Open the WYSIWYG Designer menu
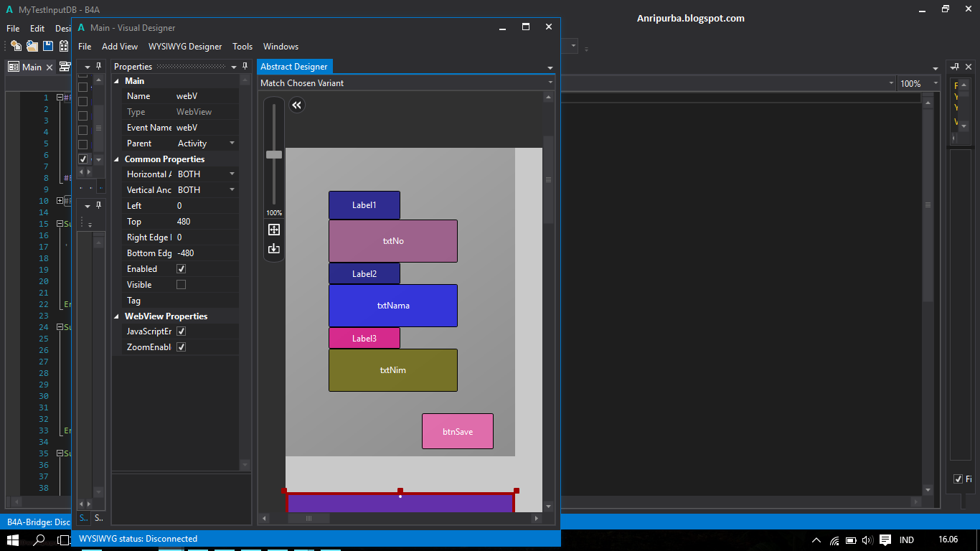The image size is (980, 551). 185,47
